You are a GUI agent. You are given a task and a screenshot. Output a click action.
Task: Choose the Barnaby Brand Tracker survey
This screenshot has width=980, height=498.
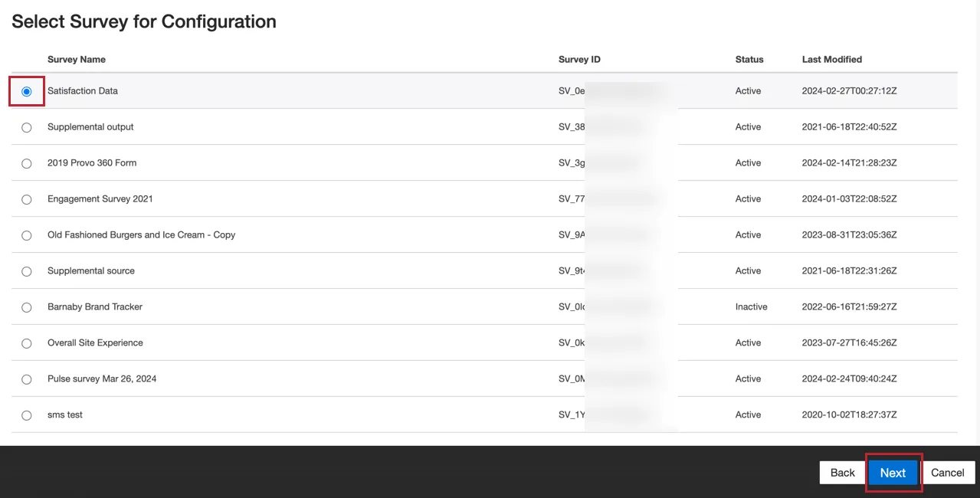point(26,306)
